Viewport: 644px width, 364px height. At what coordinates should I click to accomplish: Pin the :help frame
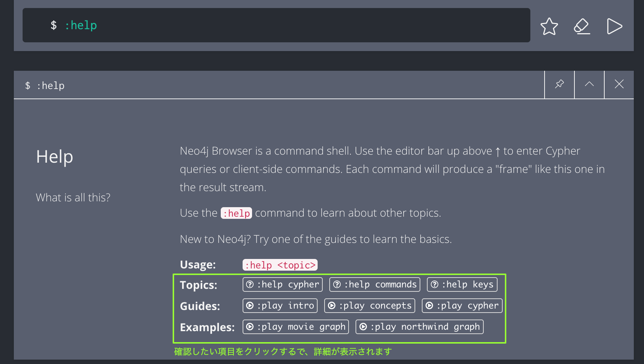click(x=559, y=84)
